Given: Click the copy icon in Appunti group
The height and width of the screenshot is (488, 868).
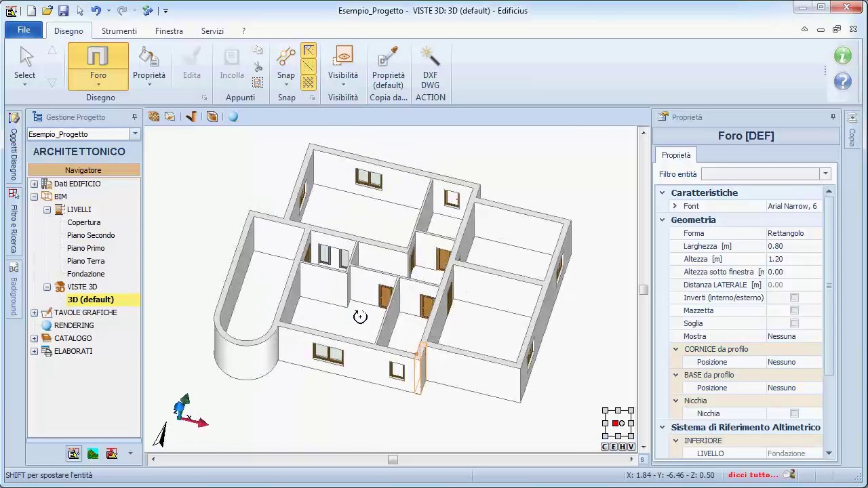Looking at the screenshot, I should (x=258, y=50).
